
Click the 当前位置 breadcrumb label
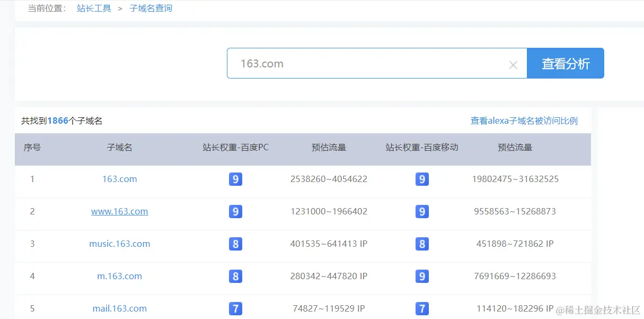47,8
